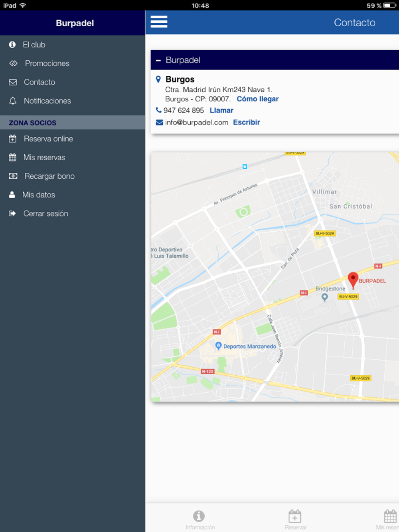Click the El club info icon
Viewport: 399px width, 532px height.
coord(12,45)
